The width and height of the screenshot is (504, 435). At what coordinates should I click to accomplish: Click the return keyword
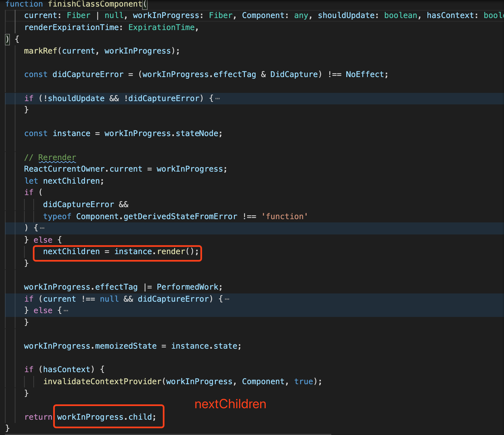(x=38, y=417)
